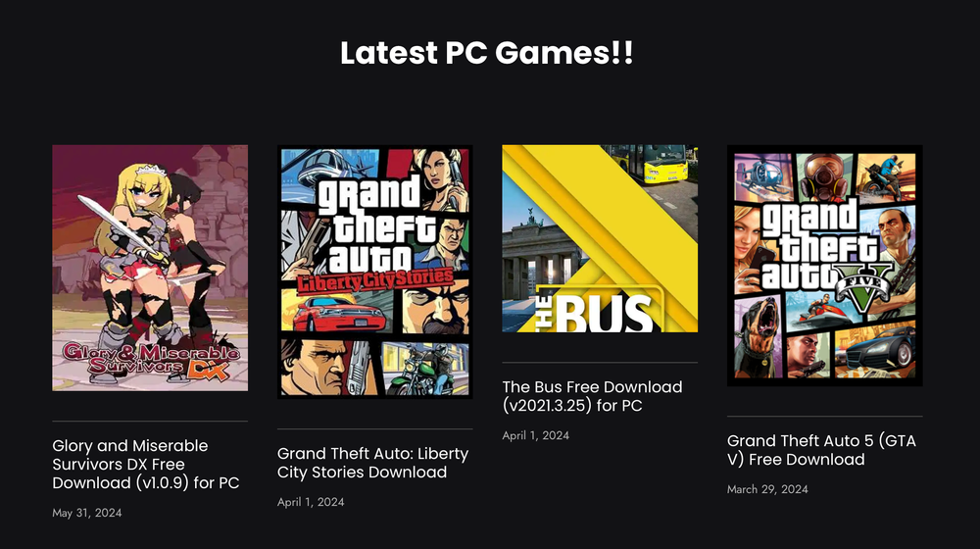Click the May 31, 2024 post date
Image resolution: width=980 pixels, height=549 pixels.
coord(87,513)
